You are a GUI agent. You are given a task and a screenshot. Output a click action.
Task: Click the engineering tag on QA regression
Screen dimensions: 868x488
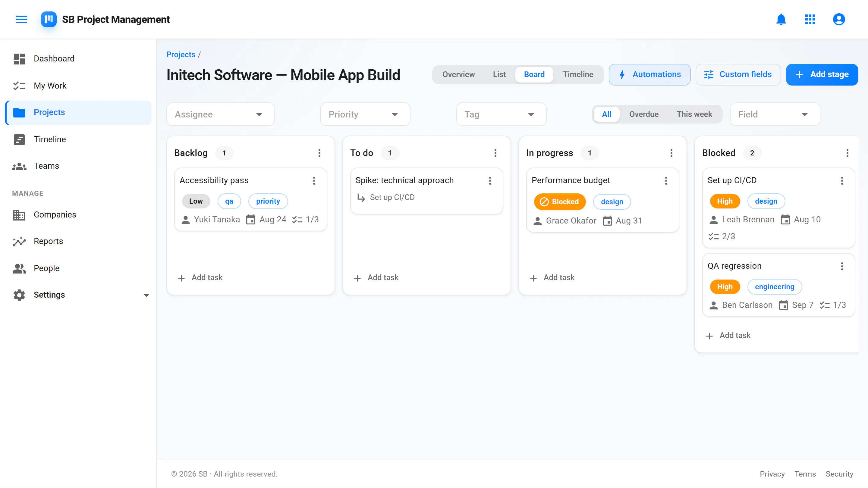point(774,286)
